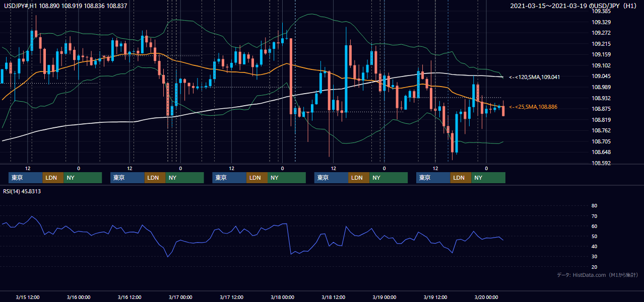
Task: Select the 3/19 00:00 date label
Action: tap(384, 297)
